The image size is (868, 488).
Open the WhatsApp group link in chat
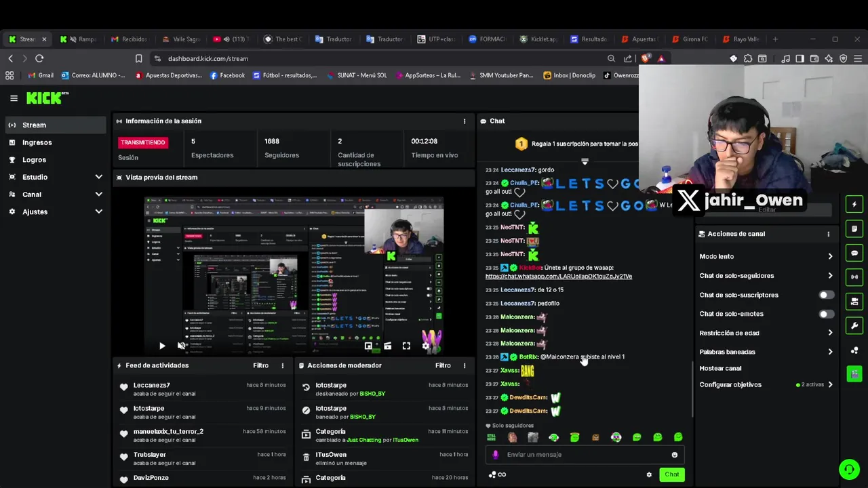(559, 277)
